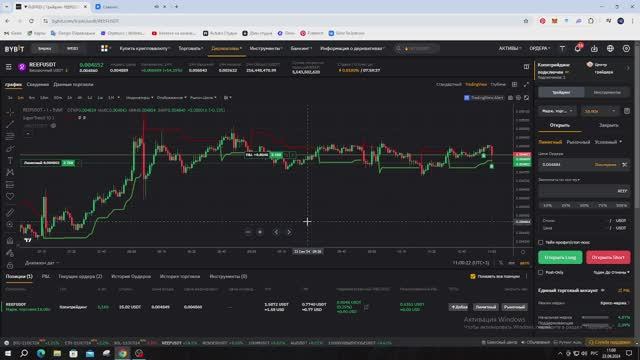Open the language globe selector
This screenshot has width=640, height=360.
[610, 49]
